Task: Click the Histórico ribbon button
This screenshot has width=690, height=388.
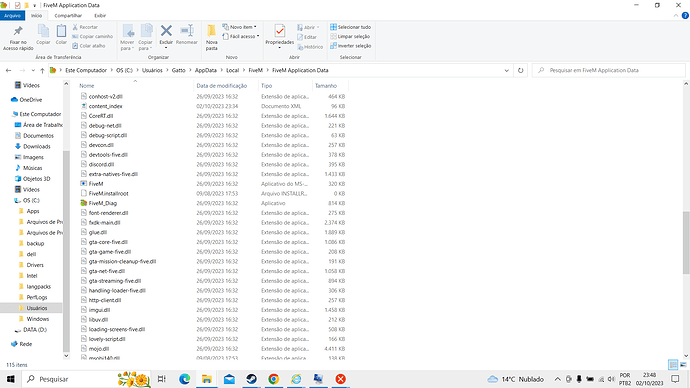Action: click(x=310, y=47)
